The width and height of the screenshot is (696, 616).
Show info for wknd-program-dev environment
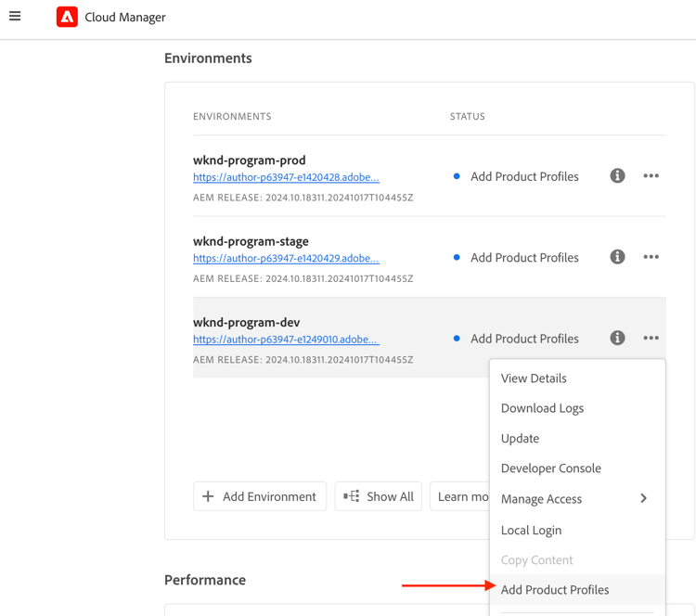(617, 339)
